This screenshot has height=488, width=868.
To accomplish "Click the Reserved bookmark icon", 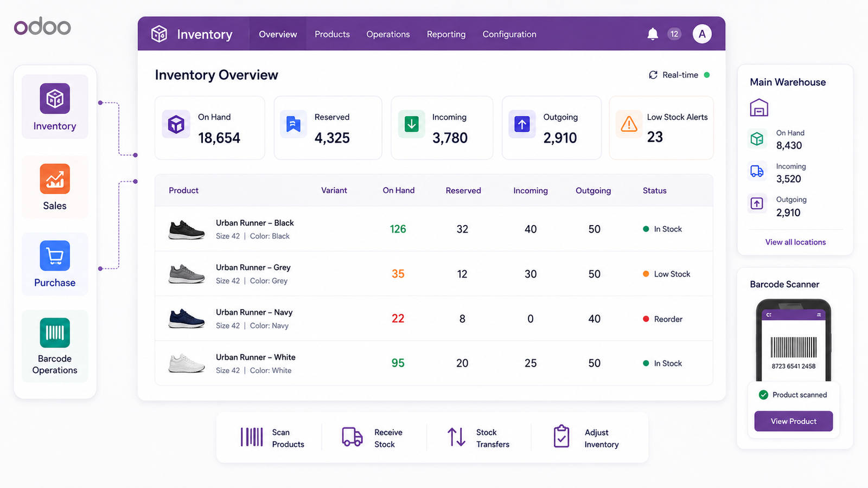I will click(x=293, y=124).
